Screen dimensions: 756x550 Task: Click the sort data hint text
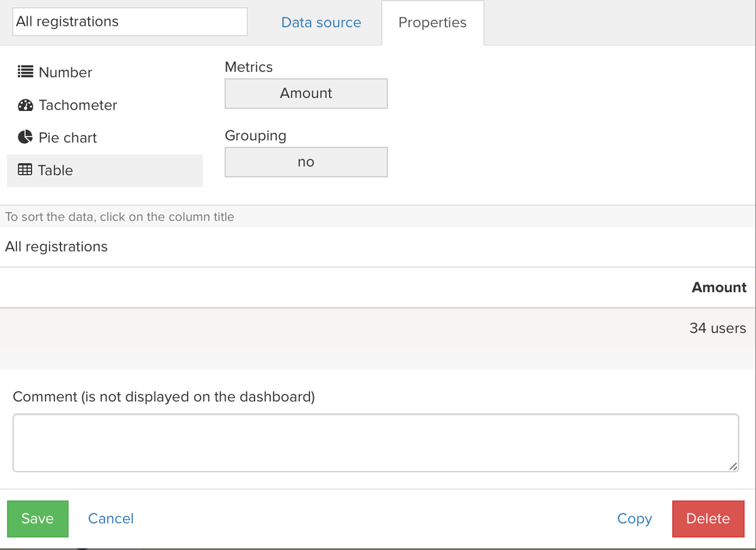pyautogui.click(x=120, y=217)
